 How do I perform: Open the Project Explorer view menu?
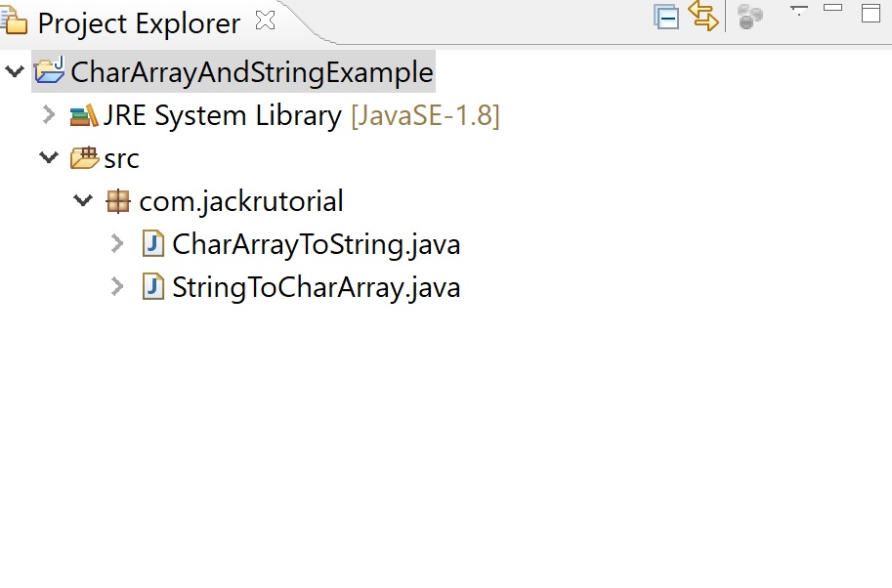pyautogui.click(x=799, y=10)
